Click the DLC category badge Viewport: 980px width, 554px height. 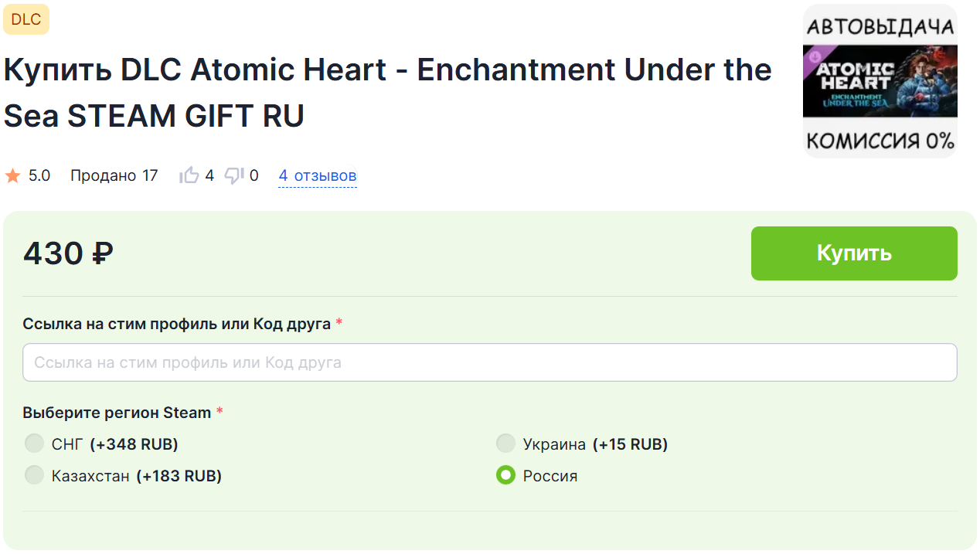point(26,20)
